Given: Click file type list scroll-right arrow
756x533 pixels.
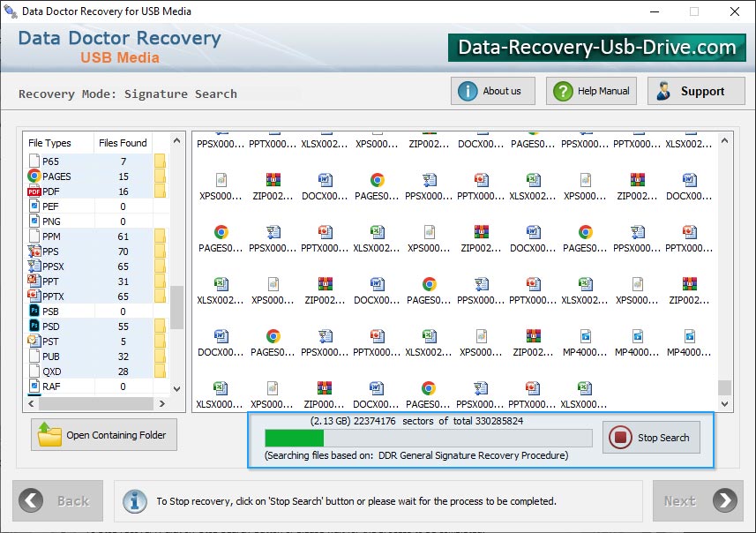Looking at the screenshot, I should pos(162,403).
